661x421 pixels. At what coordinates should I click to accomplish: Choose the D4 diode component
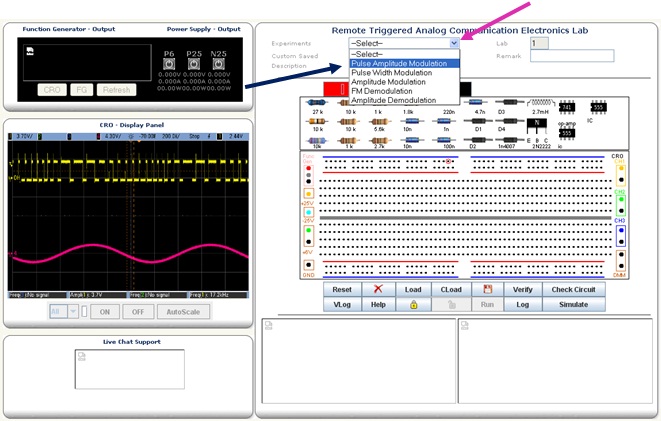click(x=509, y=121)
